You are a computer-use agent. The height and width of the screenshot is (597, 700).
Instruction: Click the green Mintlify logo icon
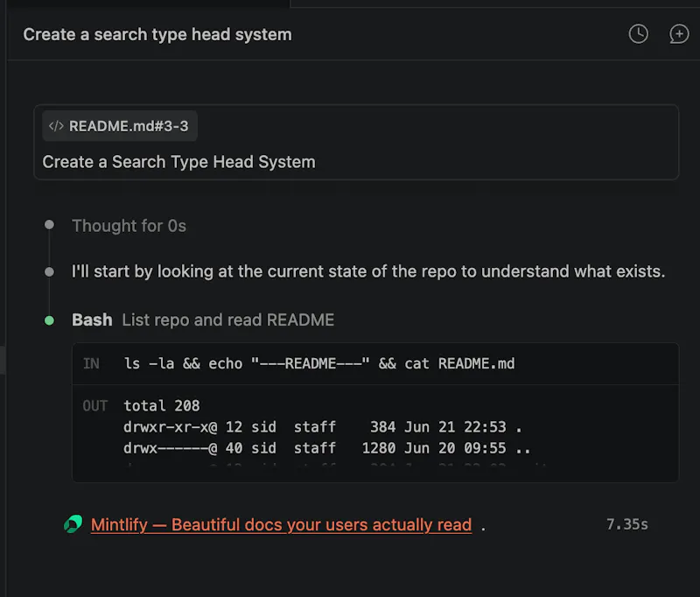(x=73, y=524)
